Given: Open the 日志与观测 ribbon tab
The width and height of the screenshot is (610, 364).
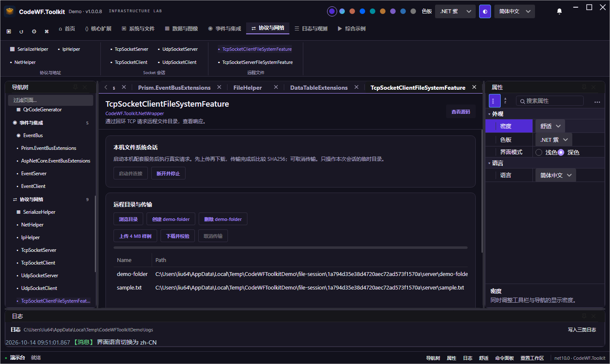Looking at the screenshot, I should click(311, 29).
